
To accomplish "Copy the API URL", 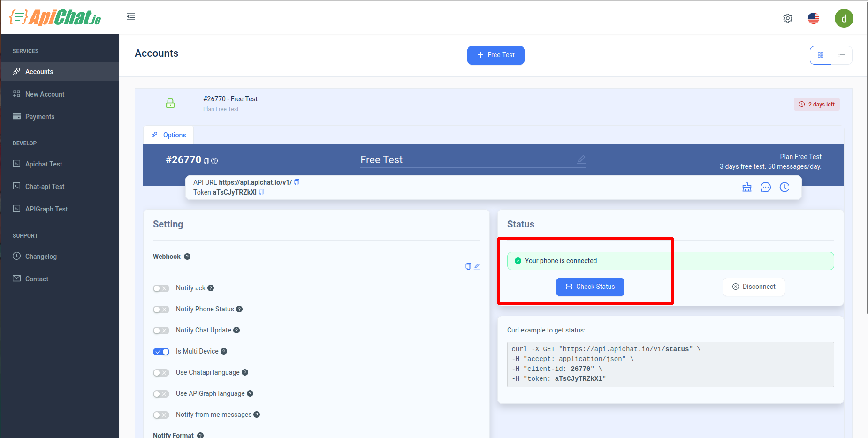I will [297, 182].
